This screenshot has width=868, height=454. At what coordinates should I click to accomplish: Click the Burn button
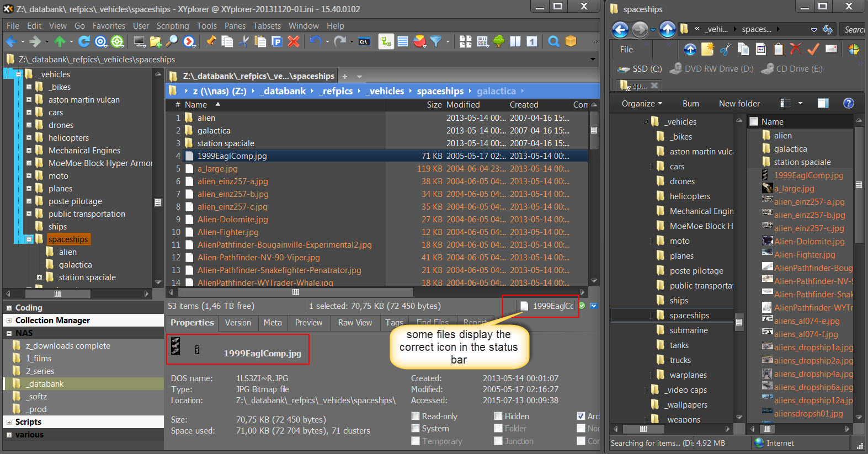coord(690,104)
